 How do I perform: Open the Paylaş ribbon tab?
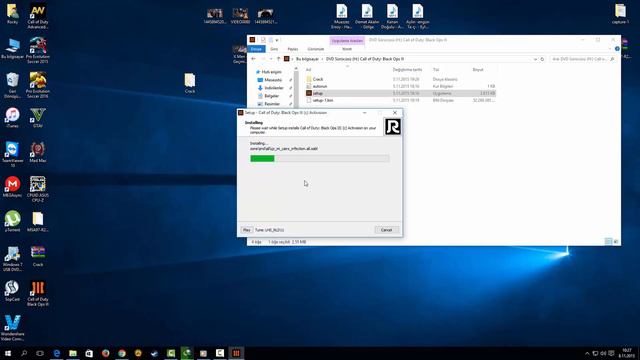[293, 49]
